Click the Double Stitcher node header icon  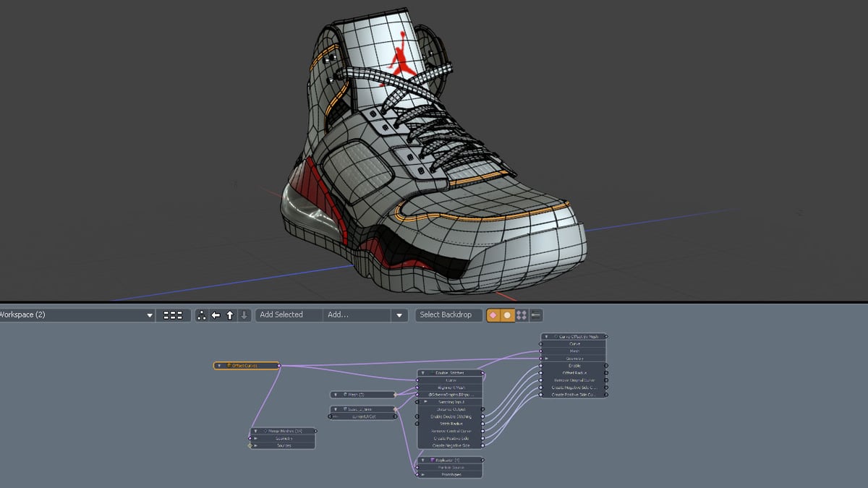(x=432, y=373)
